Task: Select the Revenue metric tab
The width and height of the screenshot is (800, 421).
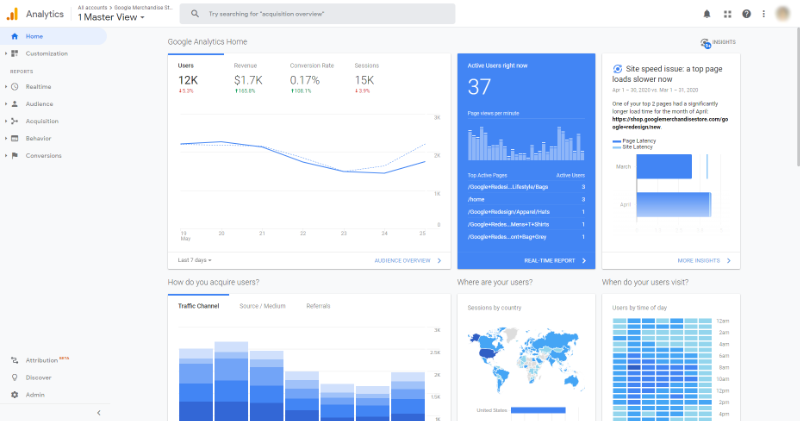Action: click(x=248, y=79)
